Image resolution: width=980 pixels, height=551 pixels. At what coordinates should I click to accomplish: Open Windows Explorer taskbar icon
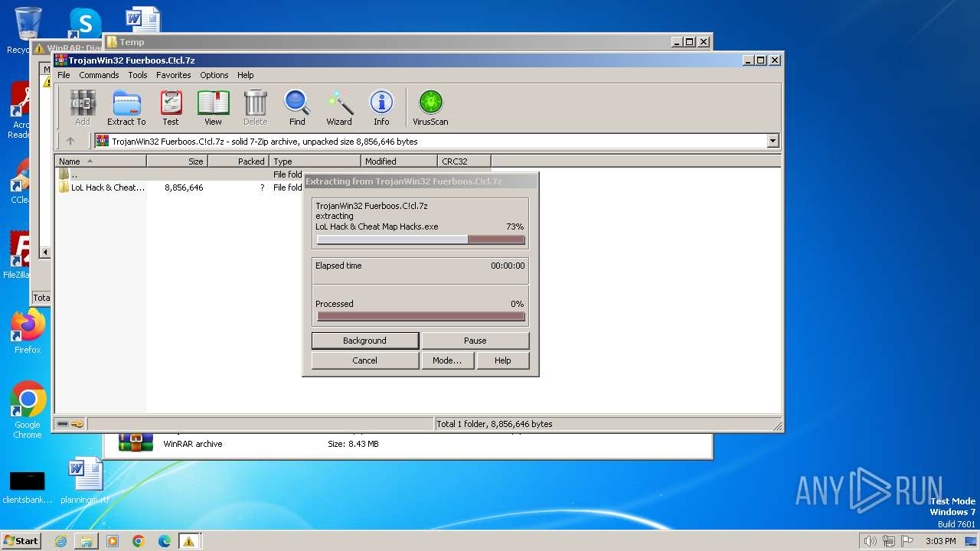point(87,541)
